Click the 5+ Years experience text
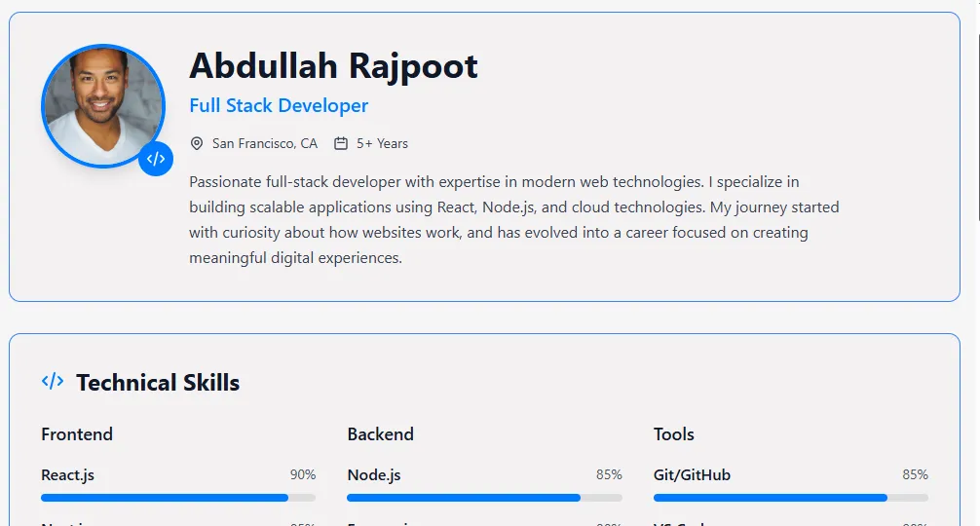Viewport: 980px width, 526px height. coord(382,143)
